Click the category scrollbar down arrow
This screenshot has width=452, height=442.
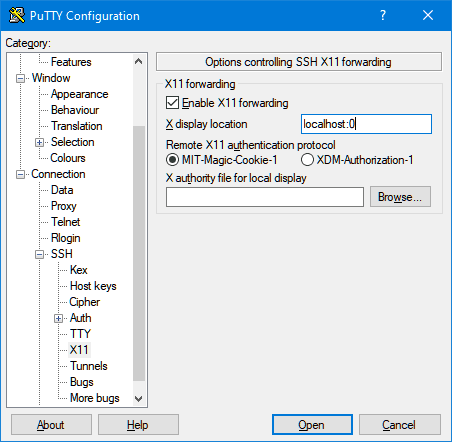(x=139, y=398)
